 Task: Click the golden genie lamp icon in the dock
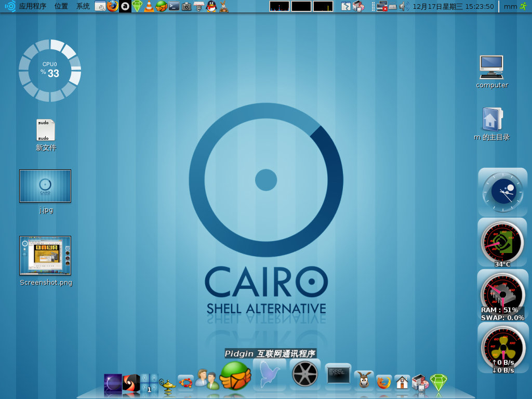tap(167, 385)
